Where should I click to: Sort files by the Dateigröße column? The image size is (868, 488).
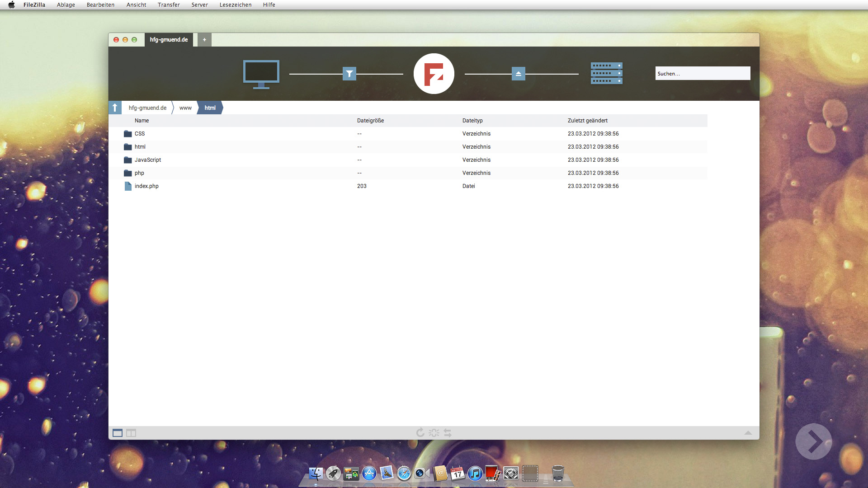pyautogui.click(x=370, y=120)
